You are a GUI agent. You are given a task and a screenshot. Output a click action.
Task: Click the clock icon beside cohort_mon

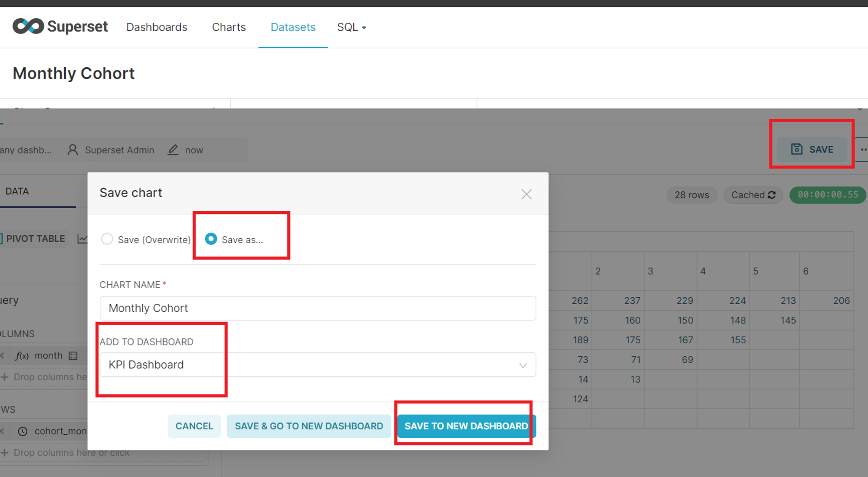coord(23,431)
